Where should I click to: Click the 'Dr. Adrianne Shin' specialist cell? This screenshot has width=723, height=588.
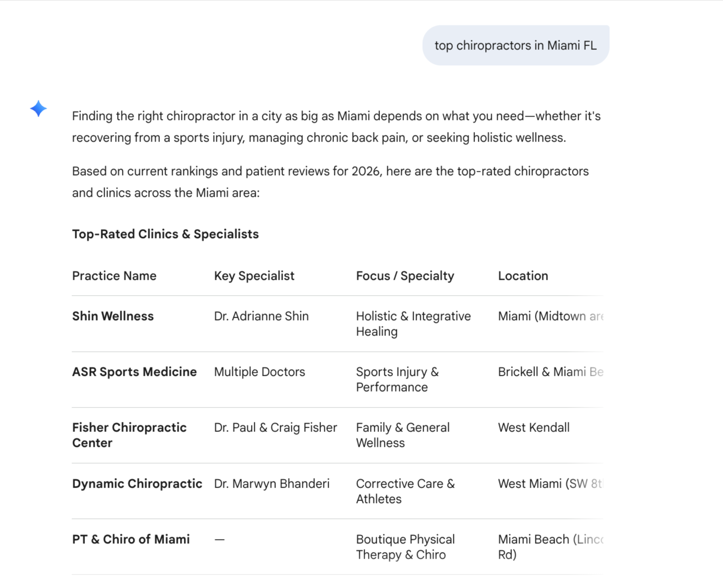coord(261,316)
